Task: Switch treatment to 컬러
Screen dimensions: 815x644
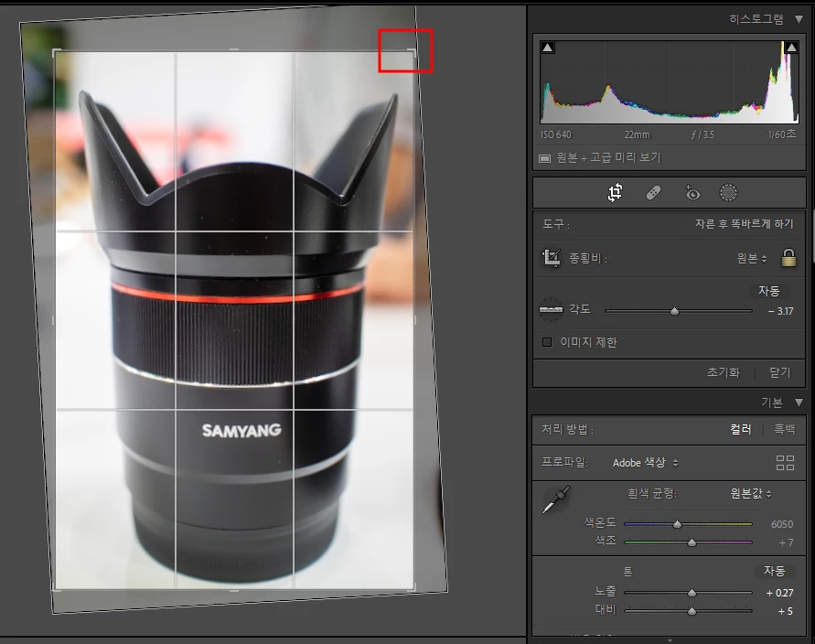Action: coord(741,429)
